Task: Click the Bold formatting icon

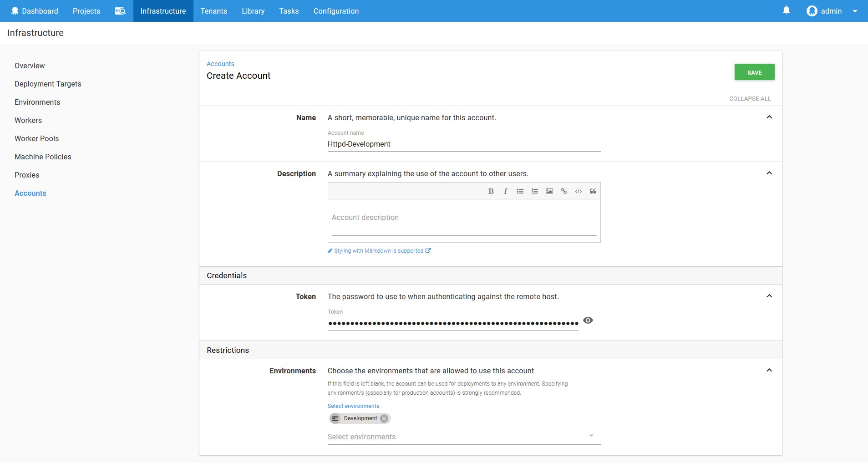Action: point(491,191)
